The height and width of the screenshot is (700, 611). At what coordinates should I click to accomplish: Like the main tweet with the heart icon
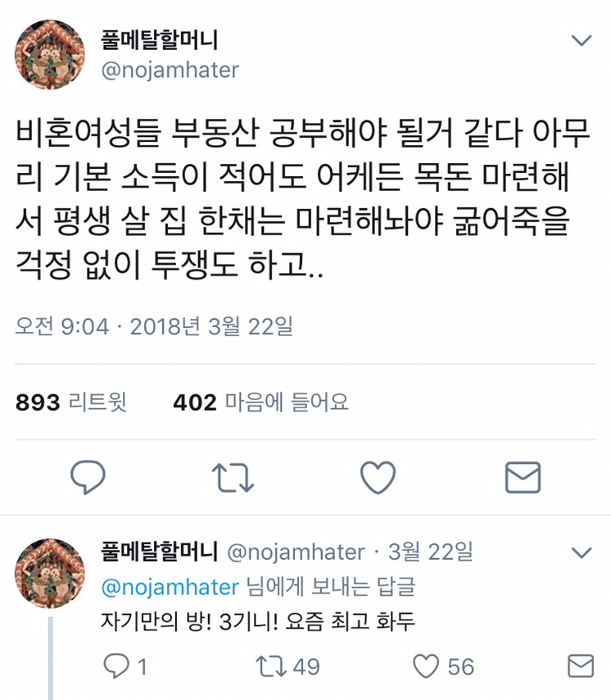378,477
